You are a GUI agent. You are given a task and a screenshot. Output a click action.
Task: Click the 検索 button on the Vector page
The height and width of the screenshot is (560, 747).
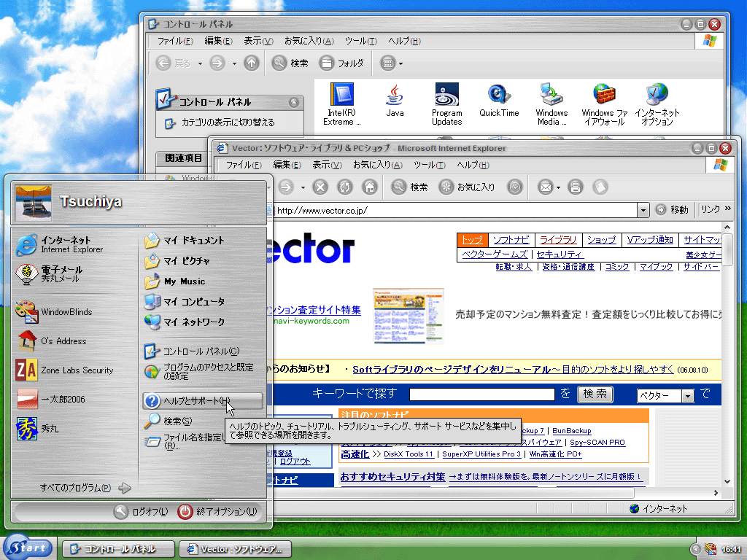pyautogui.click(x=595, y=394)
